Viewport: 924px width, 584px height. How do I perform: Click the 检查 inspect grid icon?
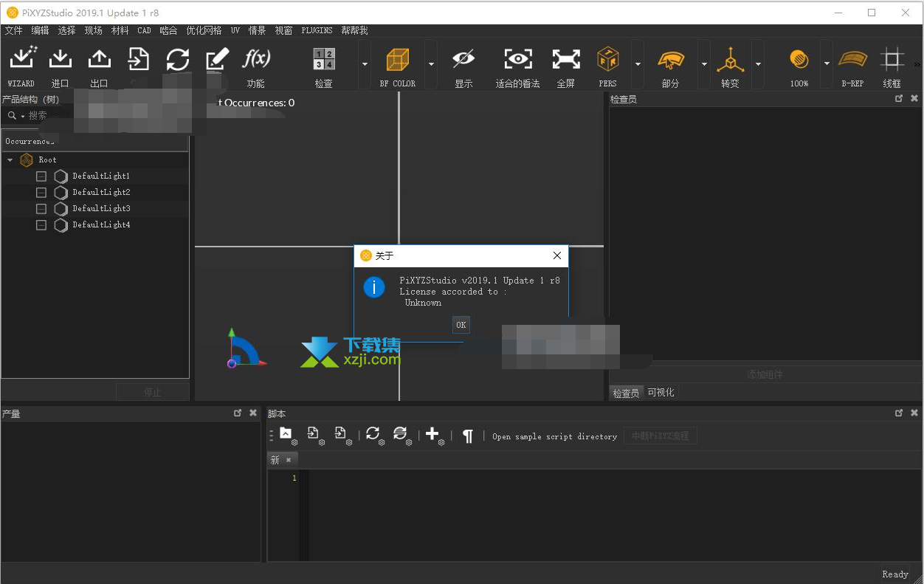pos(324,59)
